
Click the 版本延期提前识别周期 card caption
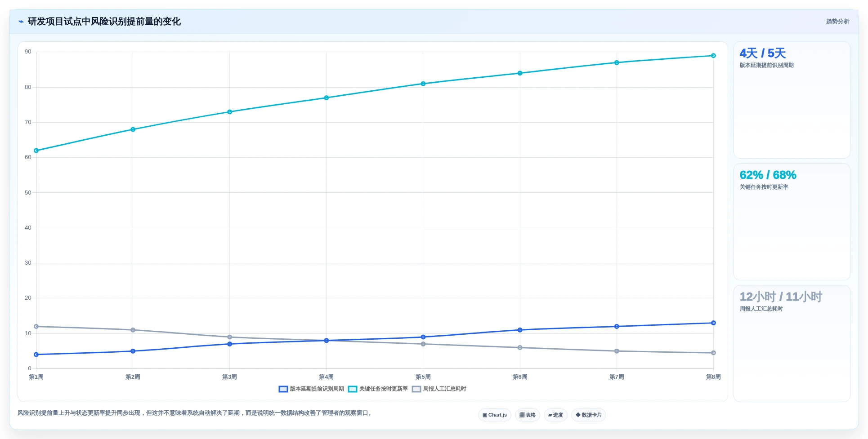pos(766,65)
